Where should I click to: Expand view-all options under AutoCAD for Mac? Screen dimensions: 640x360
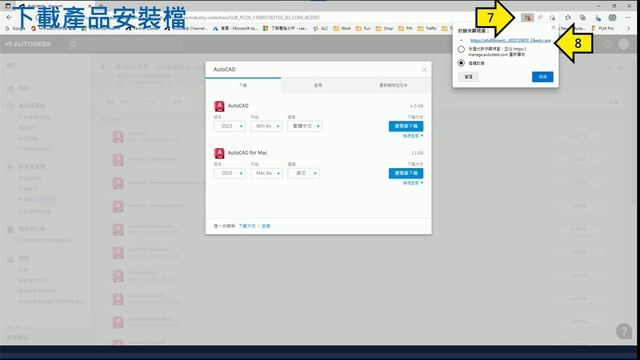(413, 183)
